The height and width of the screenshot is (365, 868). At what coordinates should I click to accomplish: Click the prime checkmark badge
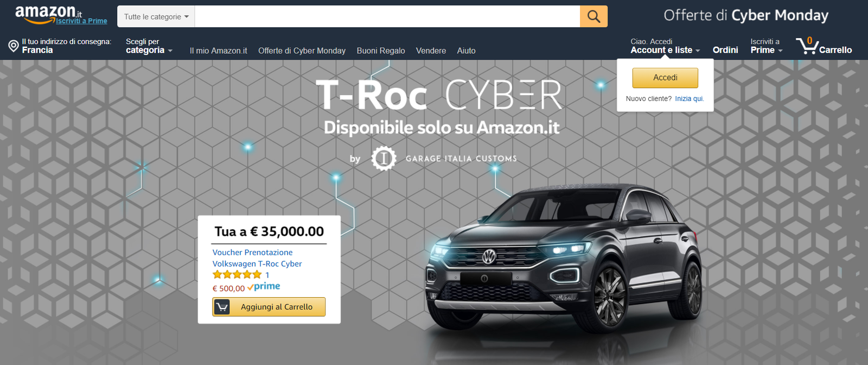point(264,287)
